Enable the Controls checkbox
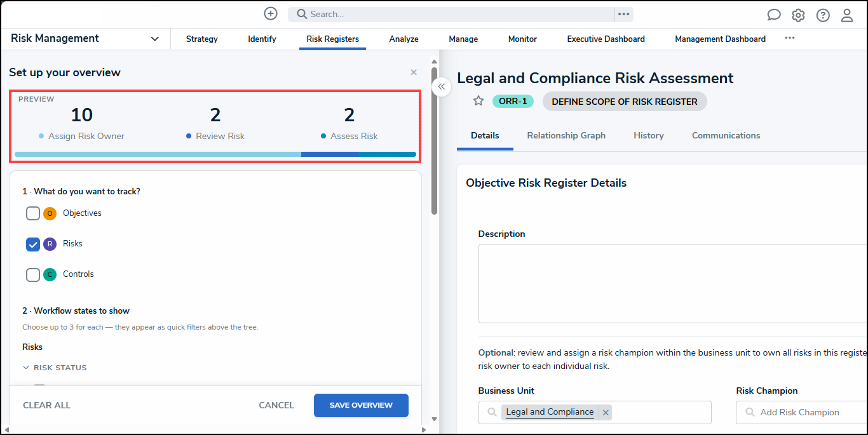 point(33,274)
